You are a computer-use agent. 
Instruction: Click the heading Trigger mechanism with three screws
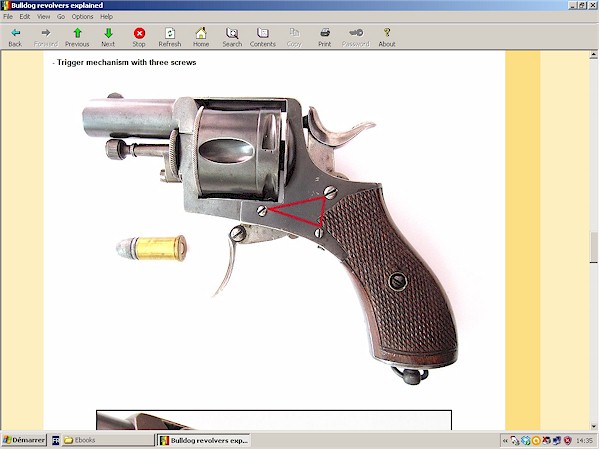(x=124, y=62)
